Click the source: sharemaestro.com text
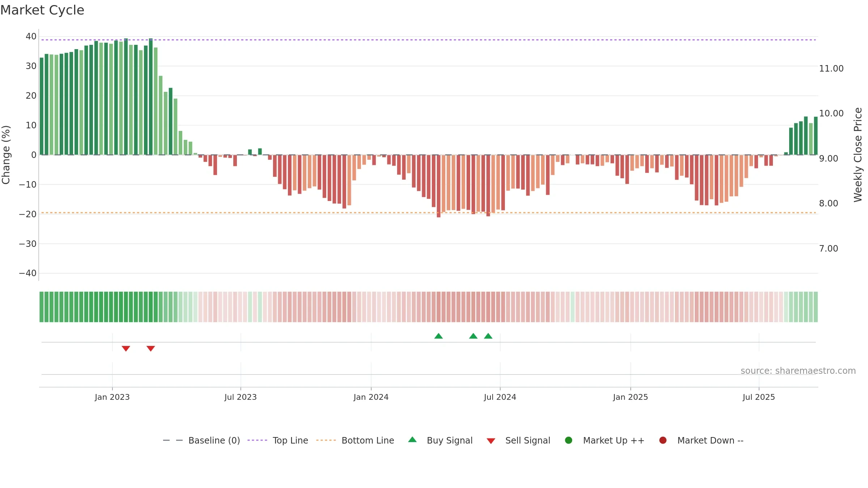Screen dimensions: 868x488 [798, 371]
